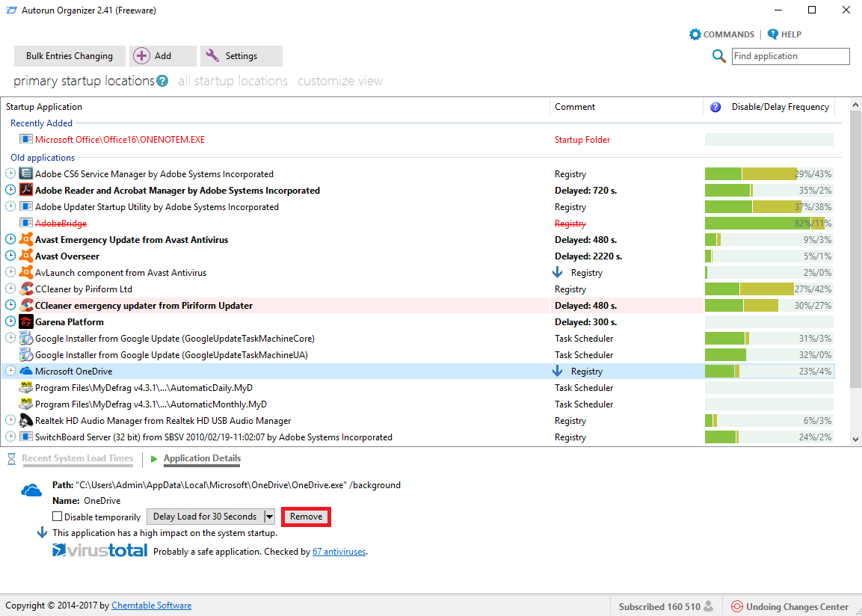862x616 pixels.
Task: Toggle delay clock for Adobe Reader and Acrobat Manager
Action: coord(10,190)
